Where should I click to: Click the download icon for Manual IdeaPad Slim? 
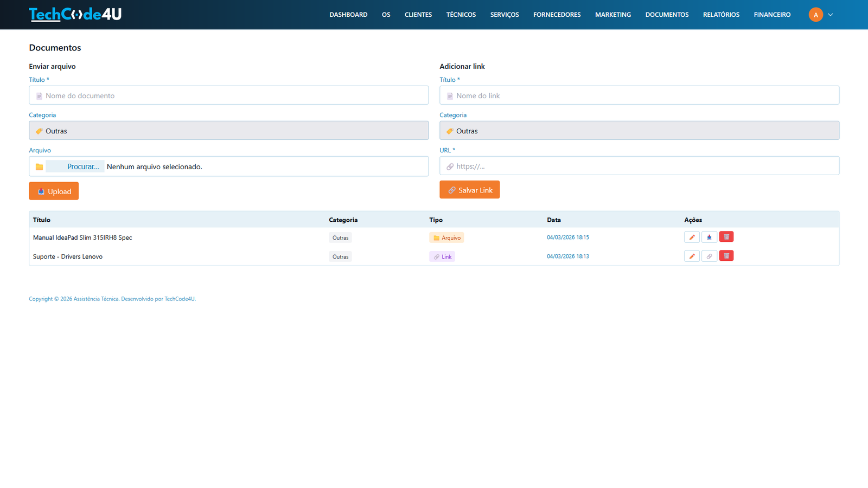(709, 237)
